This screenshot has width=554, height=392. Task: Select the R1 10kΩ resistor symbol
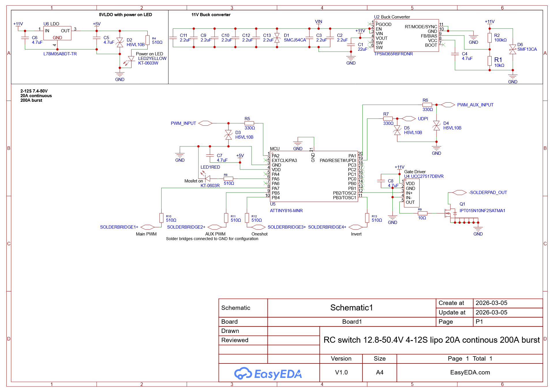click(x=489, y=61)
